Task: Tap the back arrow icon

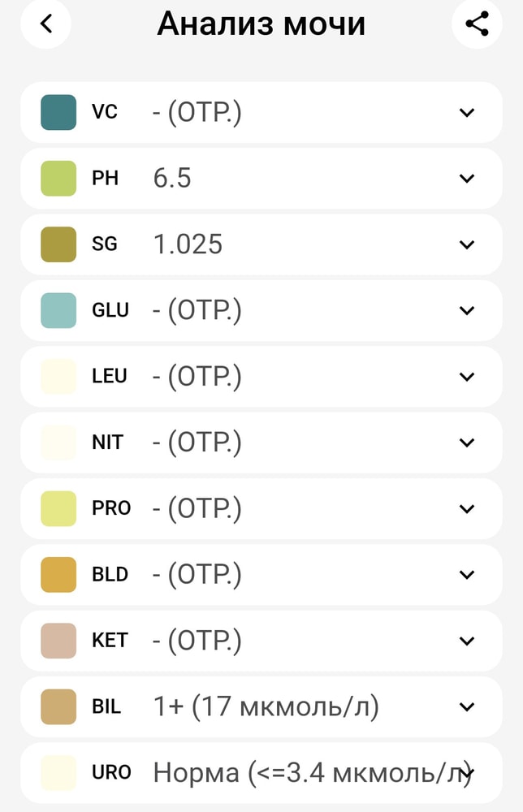Action: pos(46,24)
